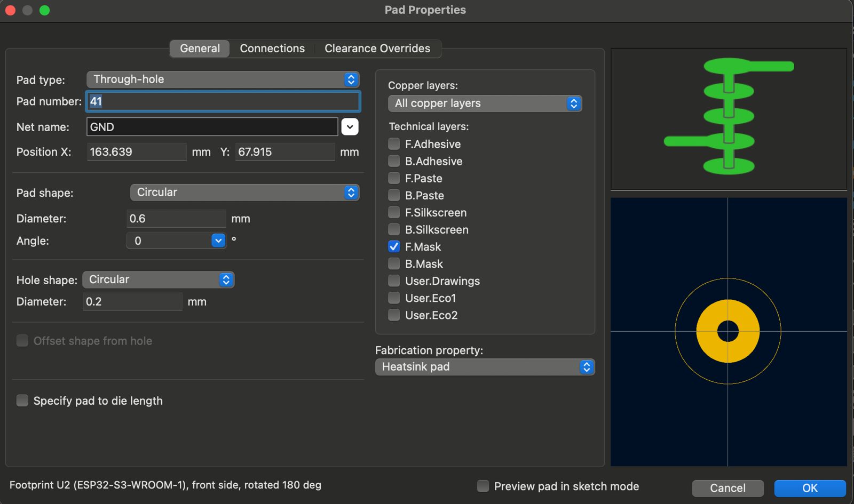This screenshot has height=504, width=854.
Task: Click the Cancel button
Action: pos(728,488)
